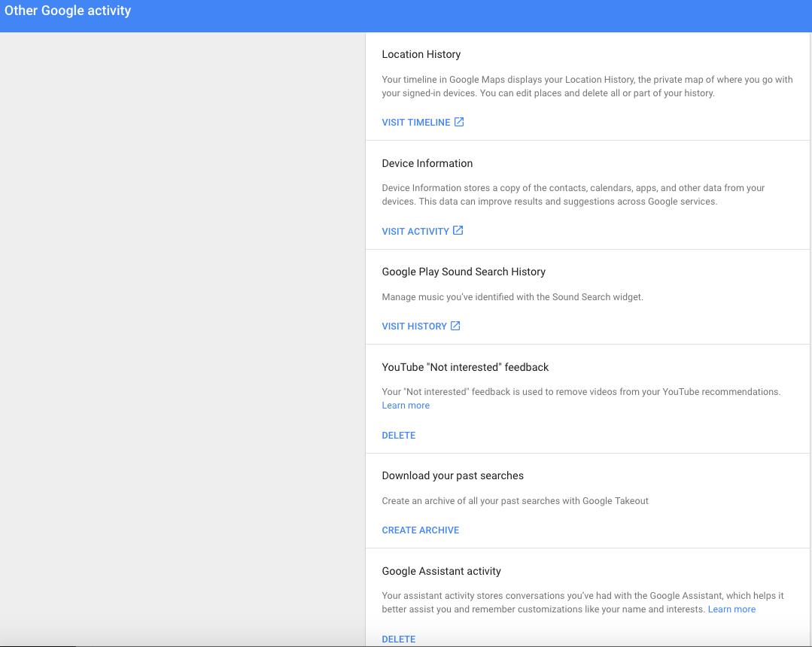Click the external-link icon beside VISIT HISTORY
This screenshot has width=812, height=647.
tap(455, 326)
